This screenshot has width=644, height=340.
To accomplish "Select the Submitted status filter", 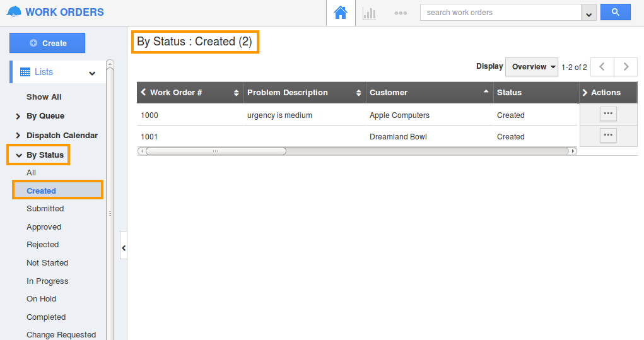I will (45, 209).
